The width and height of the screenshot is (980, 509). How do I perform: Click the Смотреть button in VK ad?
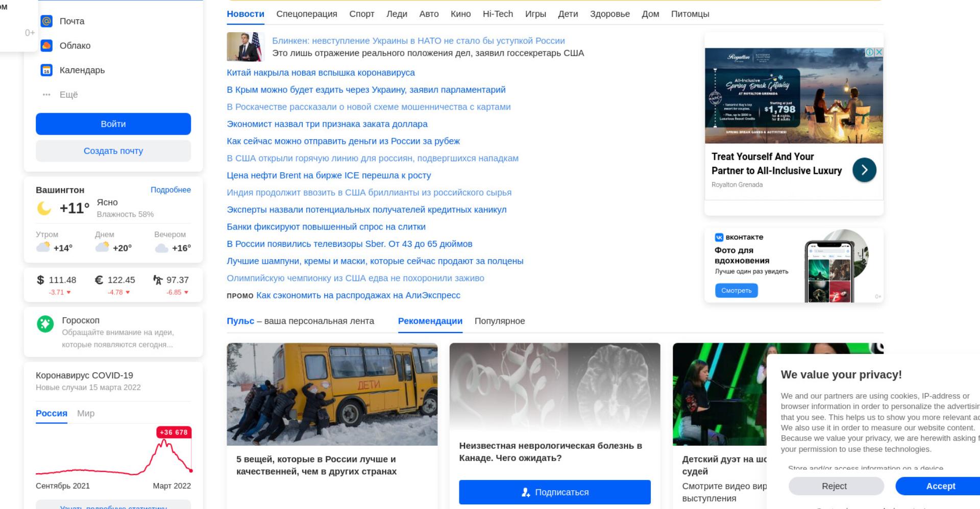(x=737, y=290)
